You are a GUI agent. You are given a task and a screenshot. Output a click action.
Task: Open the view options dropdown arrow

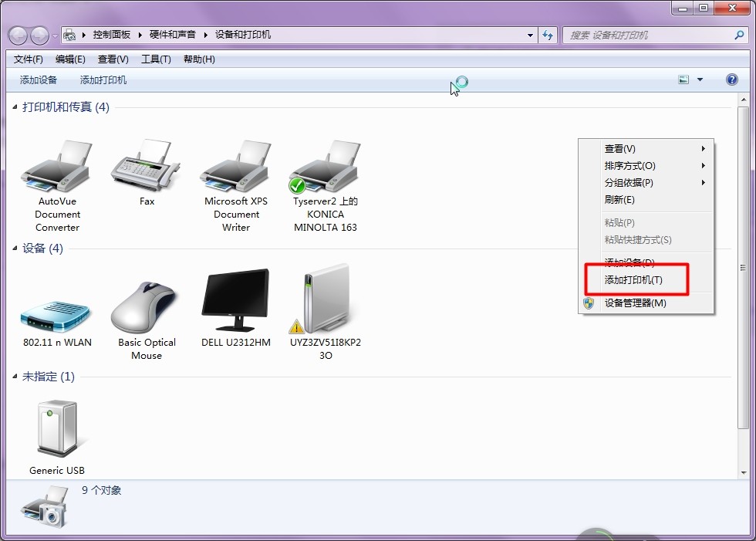(700, 79)
